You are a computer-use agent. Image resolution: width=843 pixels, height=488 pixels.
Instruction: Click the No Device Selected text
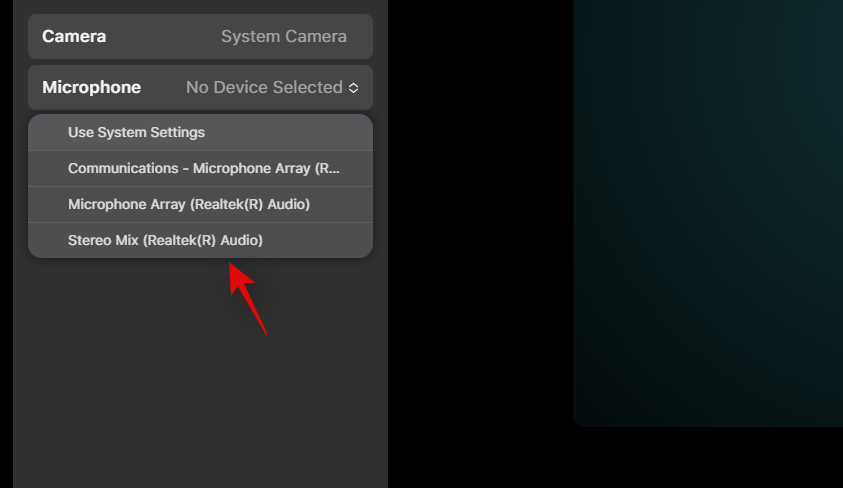(x=264, y=88)
